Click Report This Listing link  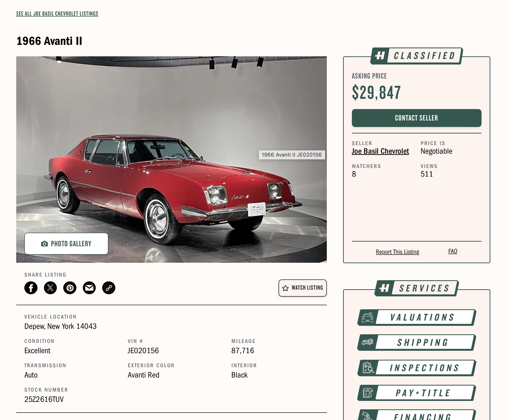[x=397, y=252]
